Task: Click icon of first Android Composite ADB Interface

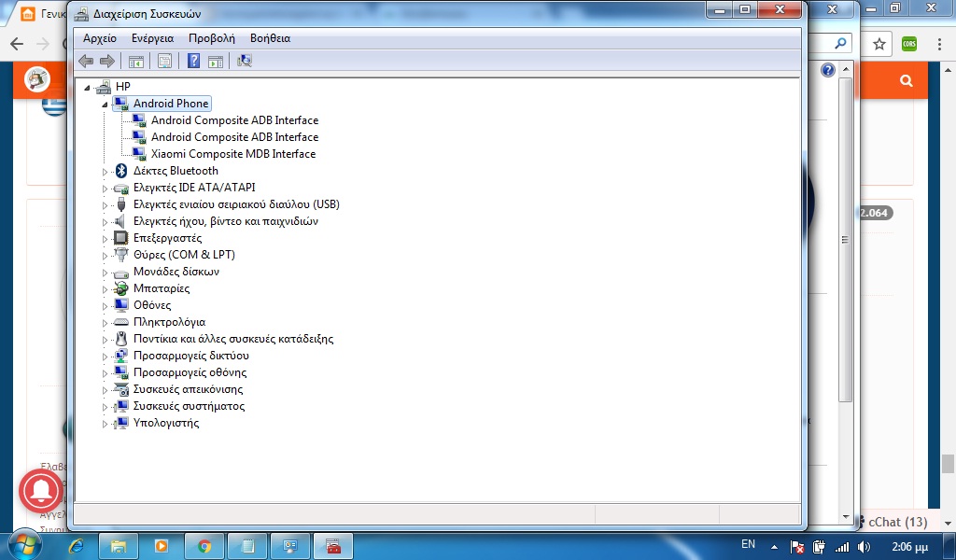Action: [139, 120]
